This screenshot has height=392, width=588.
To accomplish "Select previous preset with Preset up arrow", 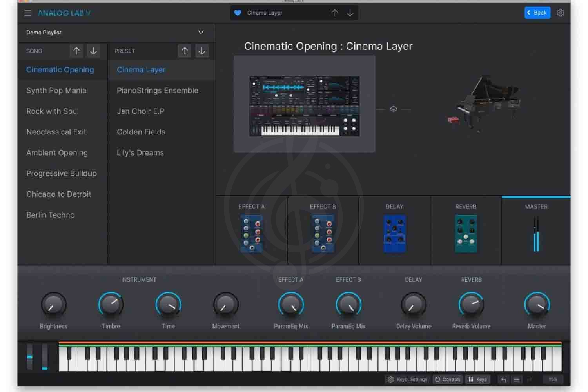I will pyautogui.click(x=185, y=51).
